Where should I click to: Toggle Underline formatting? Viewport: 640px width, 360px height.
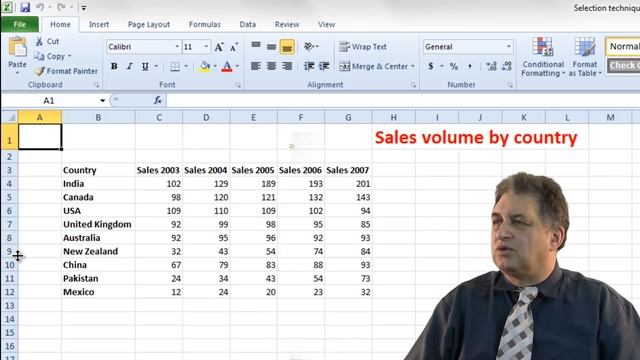click(145, 67)
